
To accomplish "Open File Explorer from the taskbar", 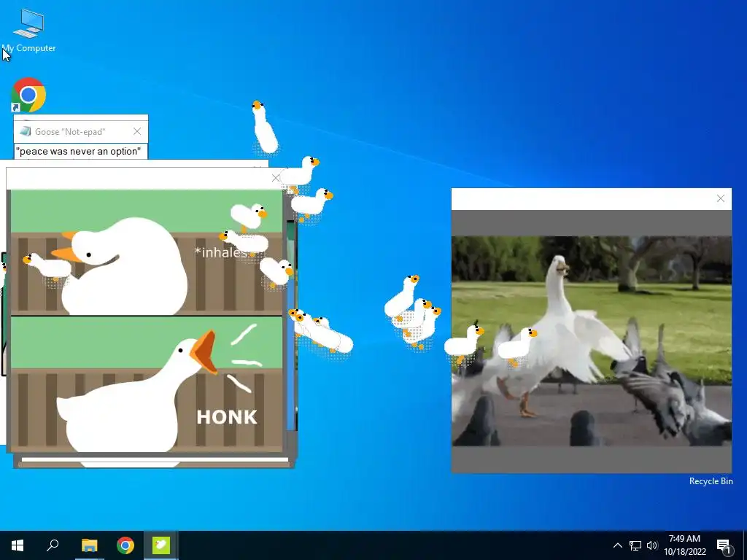I will coord(89,545).
